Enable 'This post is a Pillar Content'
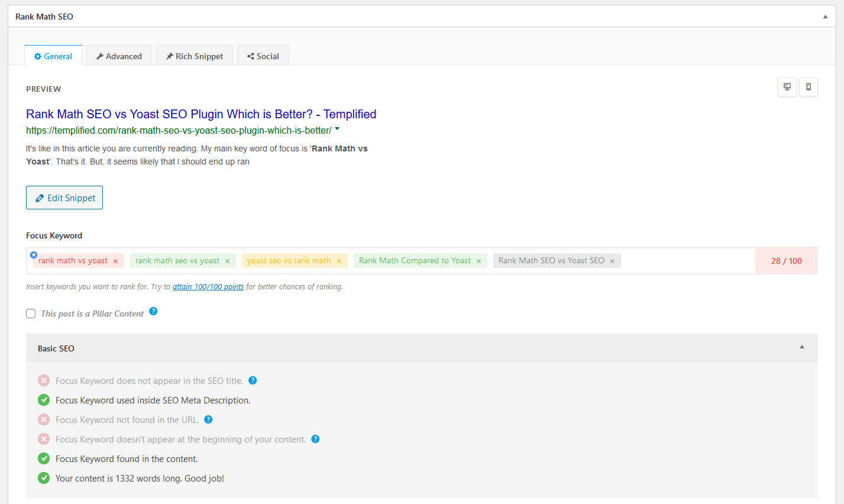 tap(31, 314)
